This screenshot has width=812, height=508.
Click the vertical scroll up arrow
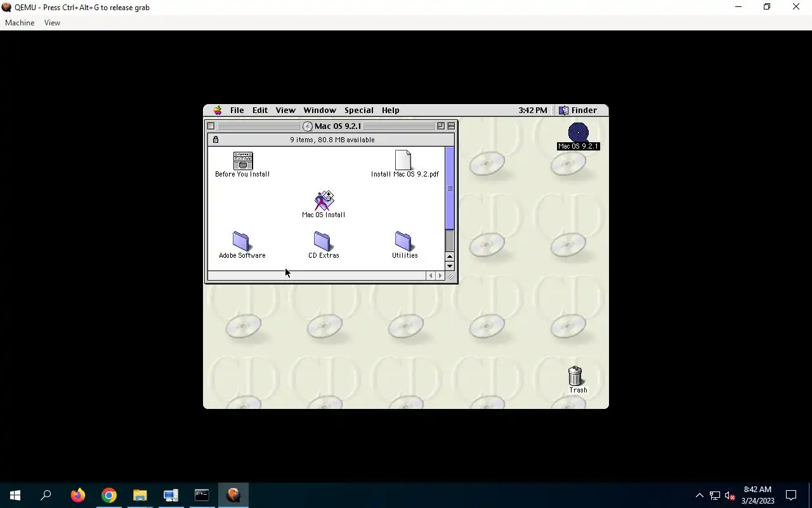pyautogui.click(x=450, y=257)
